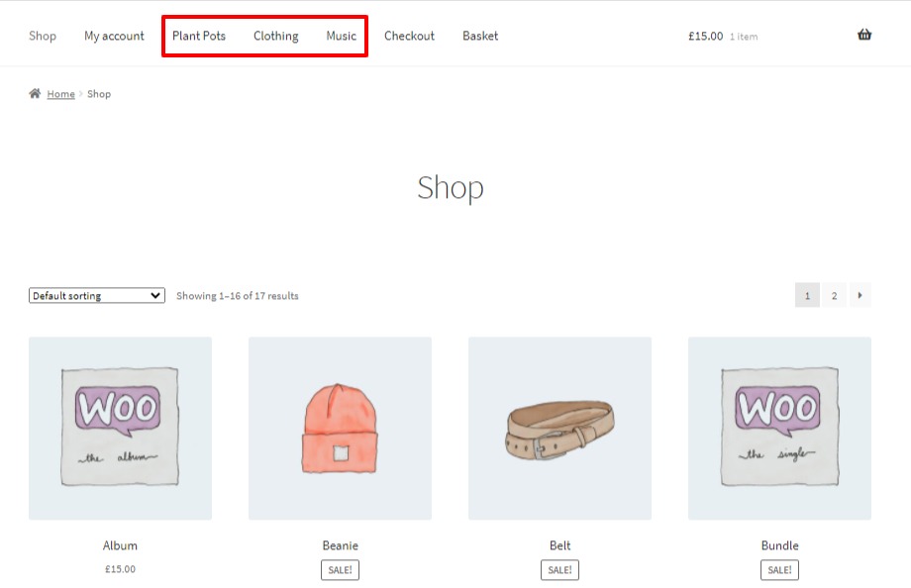The width and height of the screenshot is (911, 588).
Task: Click the home icon in the breadcrumb
Action: tap(34, 93)
